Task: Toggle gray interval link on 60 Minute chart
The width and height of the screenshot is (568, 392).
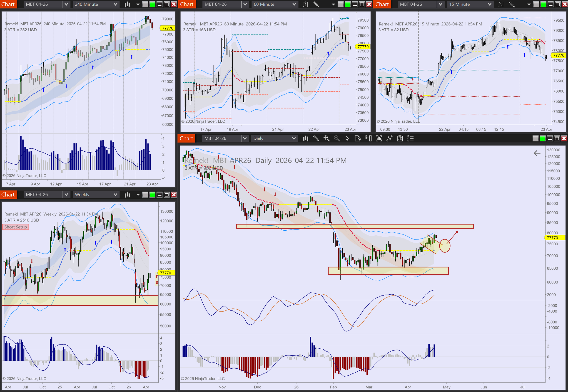Action: pos(340,4)
